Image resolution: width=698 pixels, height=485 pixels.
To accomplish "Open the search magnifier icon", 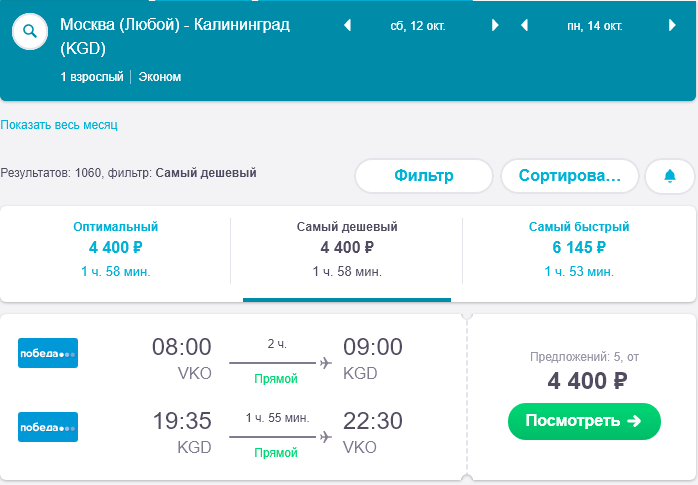I will coord(30,32).
